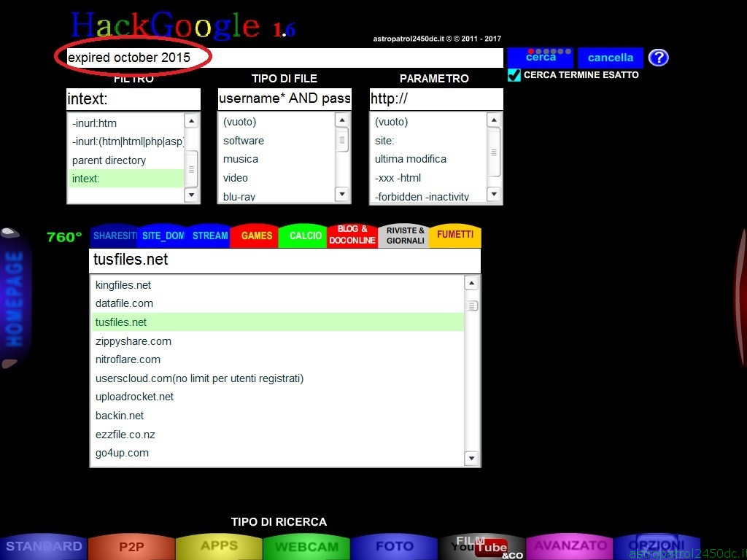Select software file type

(x=277, y=141)
